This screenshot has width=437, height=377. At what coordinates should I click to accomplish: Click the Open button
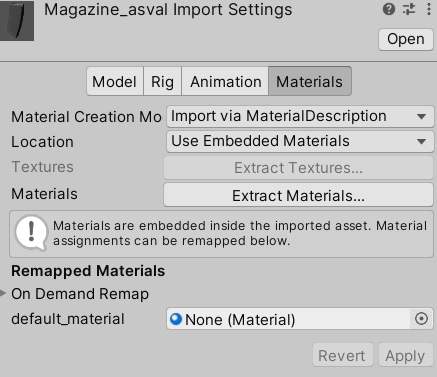(x=406, y=39)
